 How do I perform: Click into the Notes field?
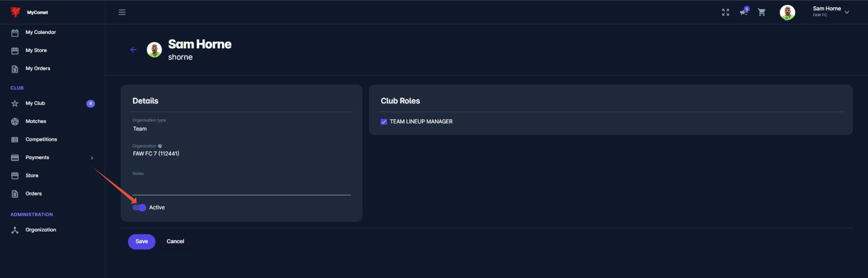242,186
